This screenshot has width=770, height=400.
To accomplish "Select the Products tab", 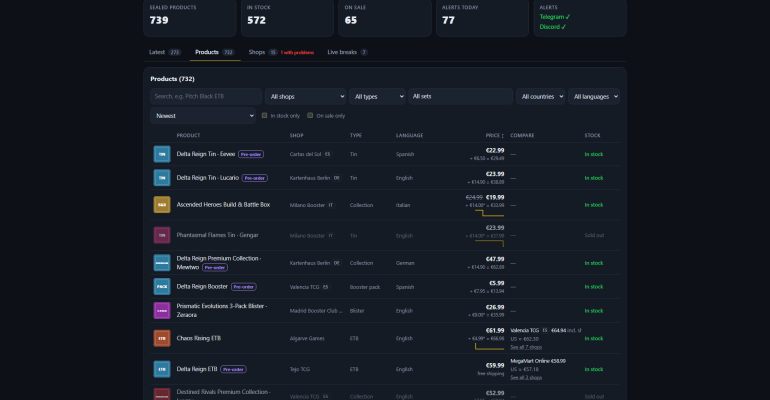I will [x=215, y=52].
